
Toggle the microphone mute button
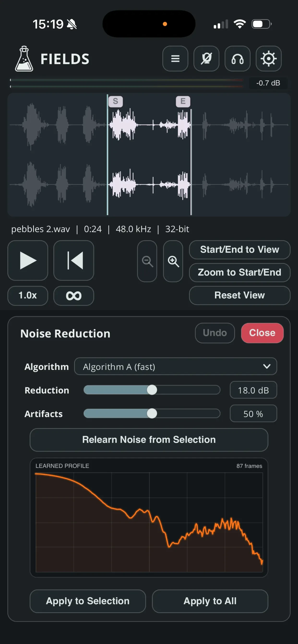(206, 58)
